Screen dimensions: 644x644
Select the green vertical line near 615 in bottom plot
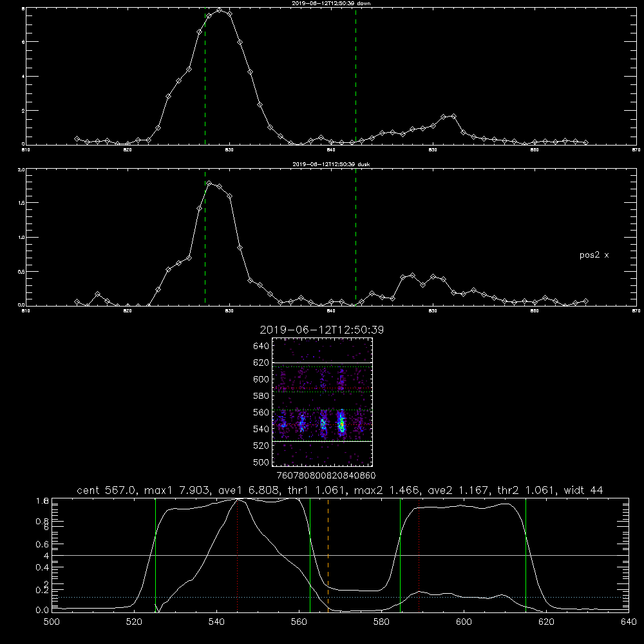(x=526, y=555)
